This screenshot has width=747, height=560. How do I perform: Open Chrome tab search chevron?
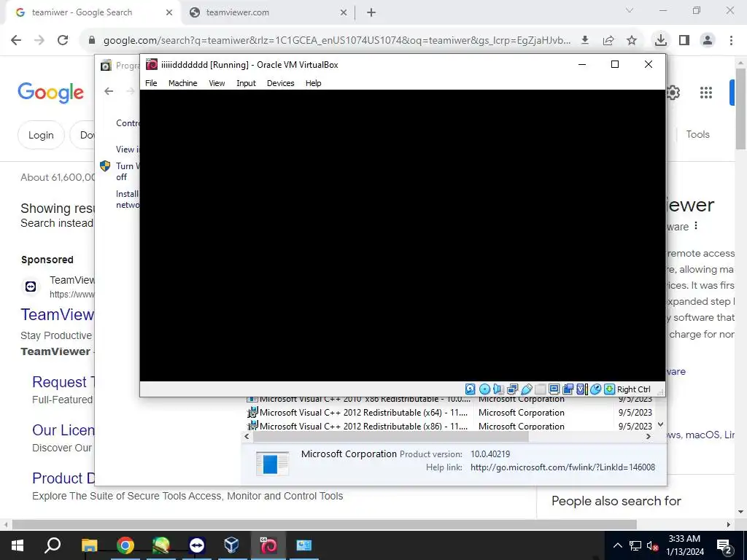click(630, 10)
